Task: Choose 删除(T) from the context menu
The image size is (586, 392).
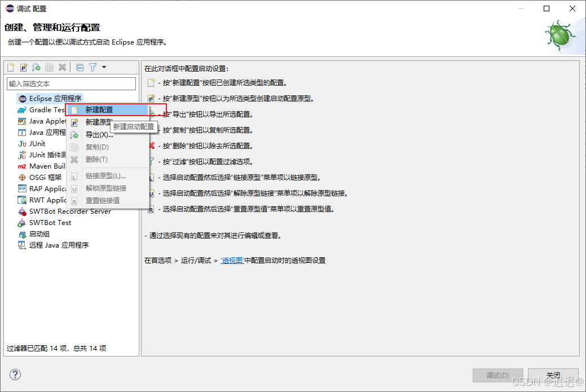Action: pyautogui.click(x=108, y=159)
